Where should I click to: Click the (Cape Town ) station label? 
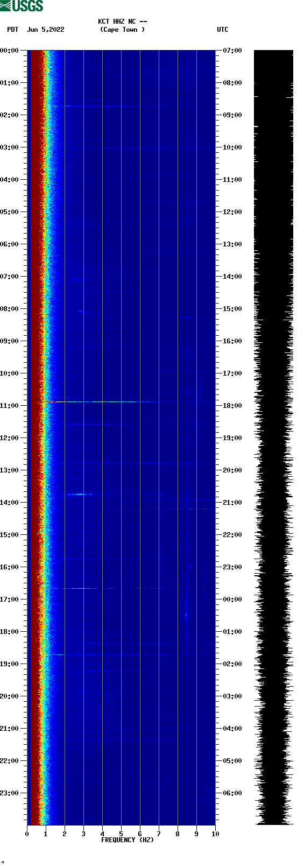122,30
